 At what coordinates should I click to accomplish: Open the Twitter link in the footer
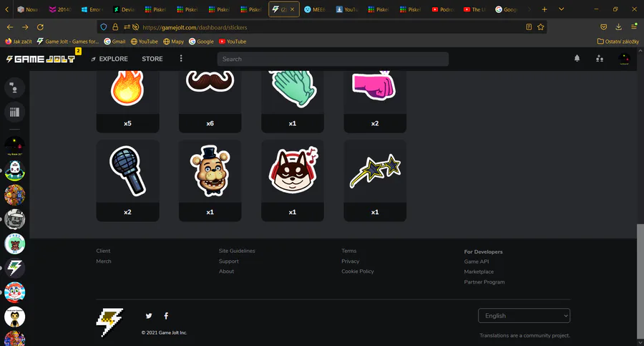(x=149, y=316)
